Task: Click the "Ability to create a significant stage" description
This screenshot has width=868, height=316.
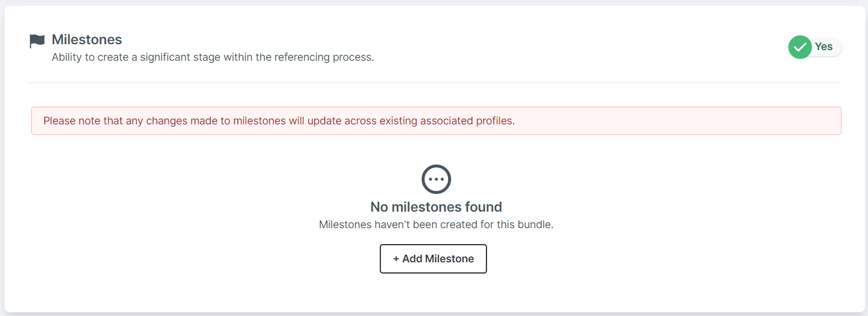Action: [x=213, y=58]
